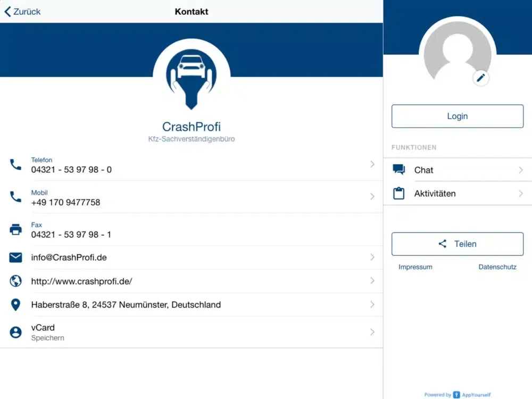Open chevron next to Haberstraße address
Viewport: 532px width, 399px height.
coord(372,304)
